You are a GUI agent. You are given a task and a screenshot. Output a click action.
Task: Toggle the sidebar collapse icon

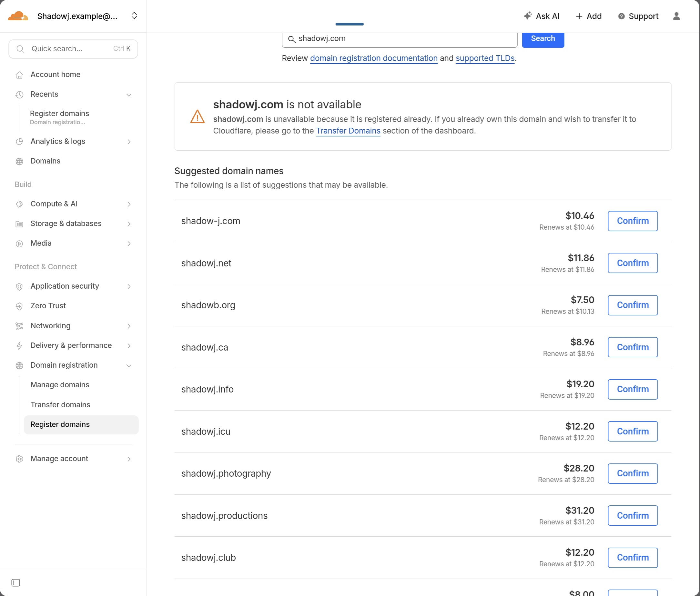pos(15,582)
